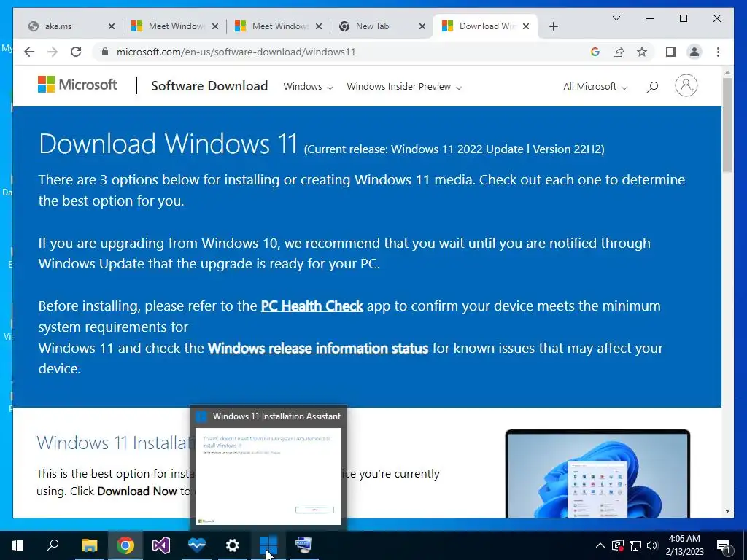Click the Microsoft logo
Image resolution: width=747 pixels, height=560 pixels.
tap(77, 85)
